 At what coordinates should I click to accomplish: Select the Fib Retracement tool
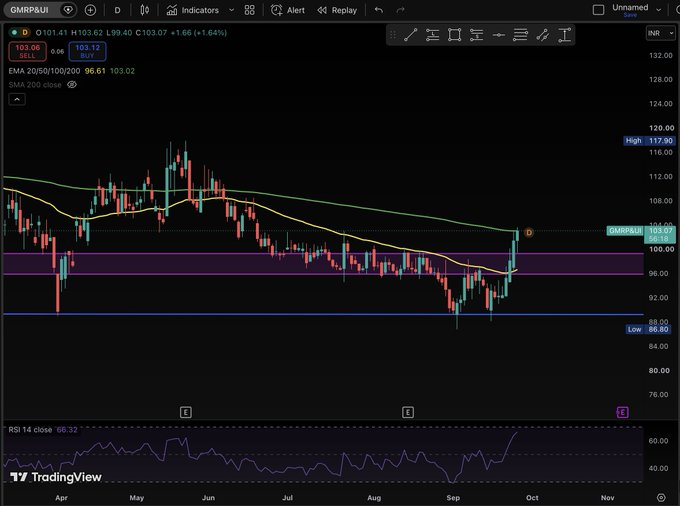(520, 35)
